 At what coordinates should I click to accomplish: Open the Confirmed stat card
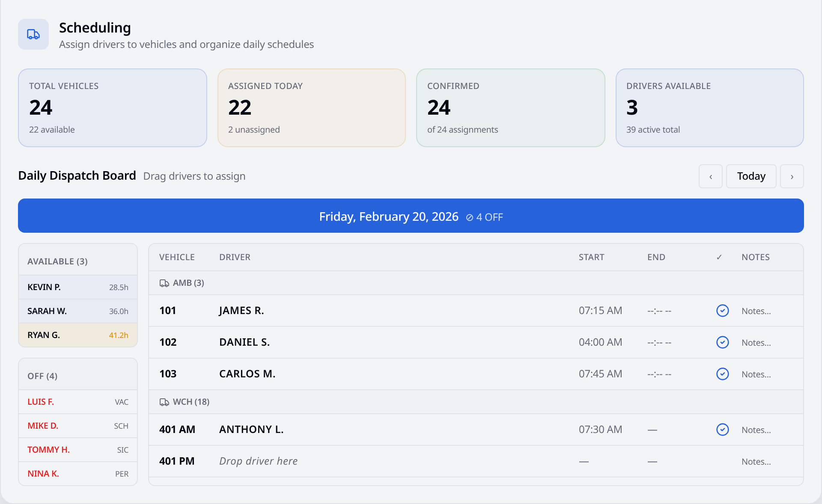pos(511,108)
